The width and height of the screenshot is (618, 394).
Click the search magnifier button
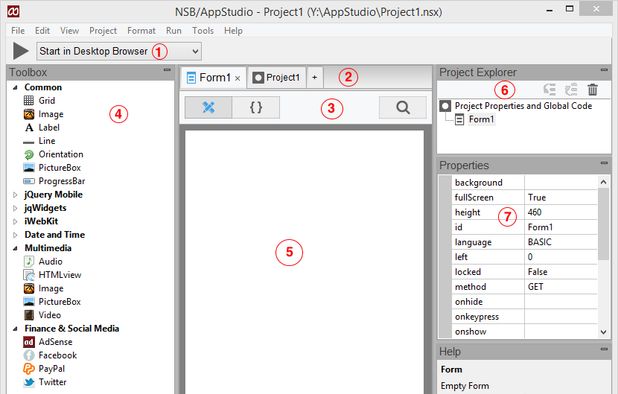point(403,107)
